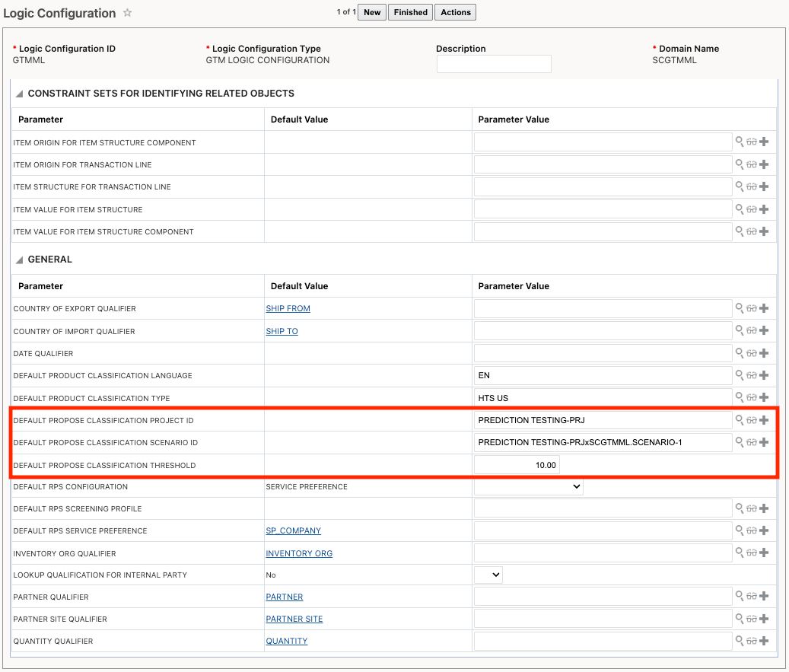Click ITEM ORIGIN FOR ITEM STRUCTURE COMPONENT value field
The width and height of the screenshot is (789, 672).
tap(603, 142)
